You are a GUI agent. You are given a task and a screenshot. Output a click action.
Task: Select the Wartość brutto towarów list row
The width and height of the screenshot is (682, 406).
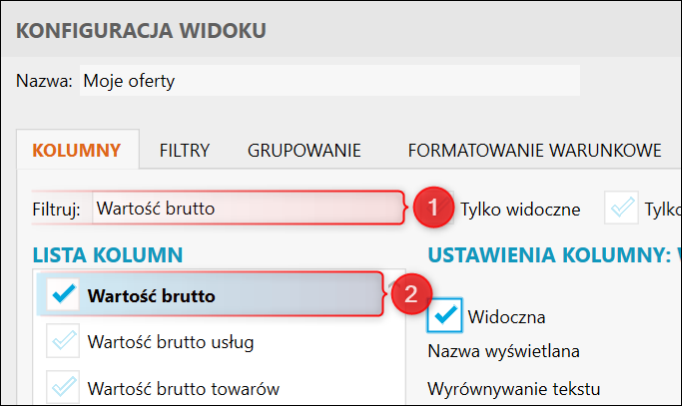(183, 388)
